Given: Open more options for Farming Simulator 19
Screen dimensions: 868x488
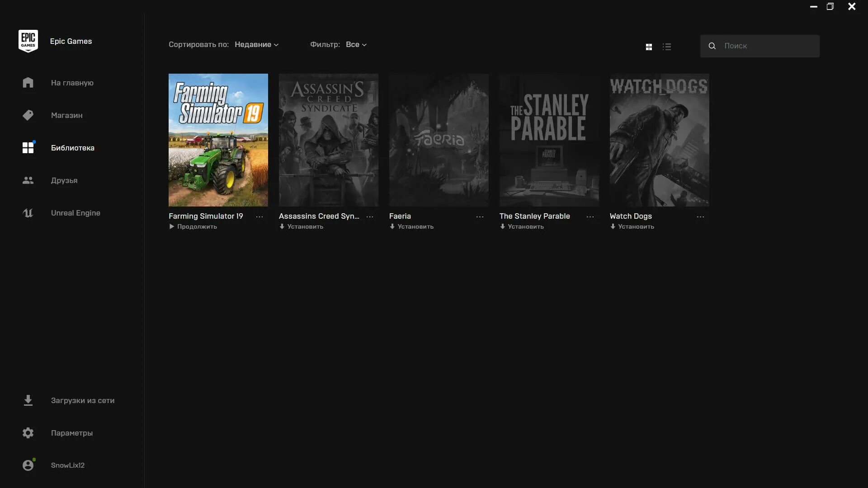Looking at the screenshot, I should click(259, 217).
